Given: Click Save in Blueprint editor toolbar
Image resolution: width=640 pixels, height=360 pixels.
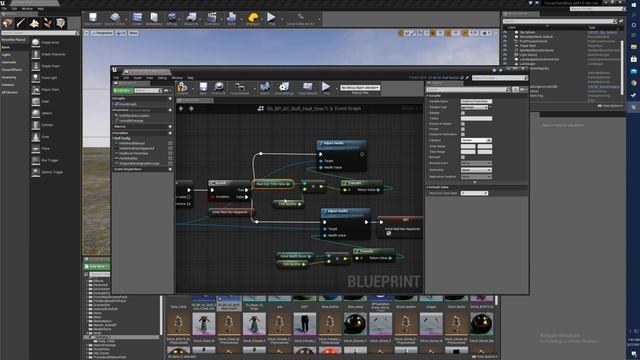Looking at the screenshot, I should click(x=203, y=88).
